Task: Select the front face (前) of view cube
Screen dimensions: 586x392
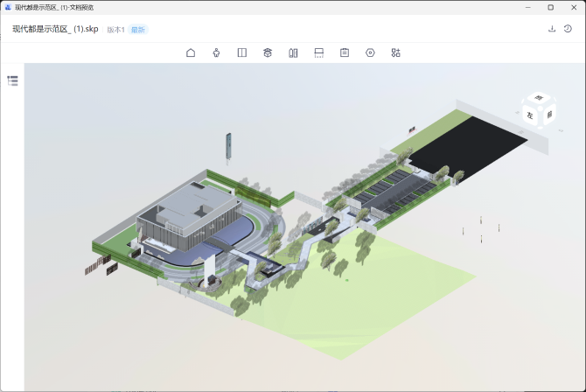Action: (x=548, y=114)
